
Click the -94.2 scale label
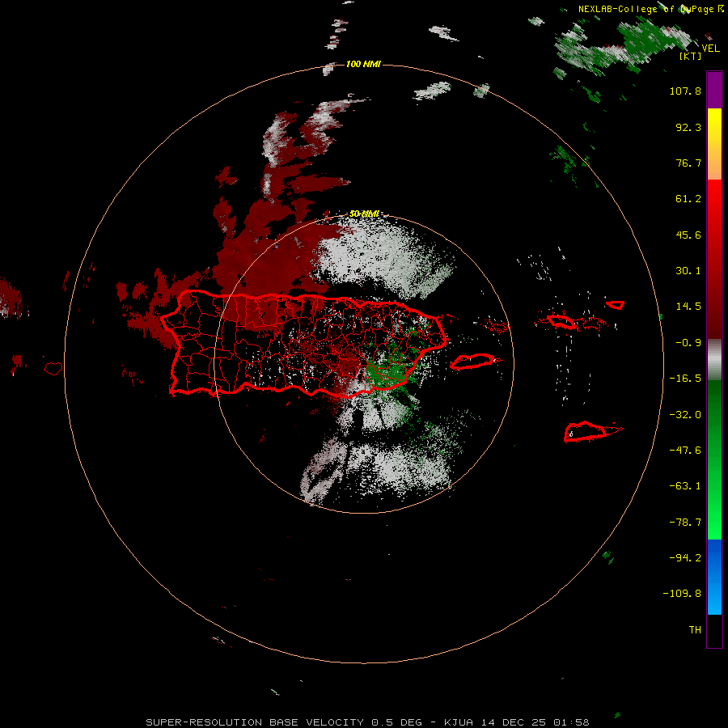click(x=685, y=558)
